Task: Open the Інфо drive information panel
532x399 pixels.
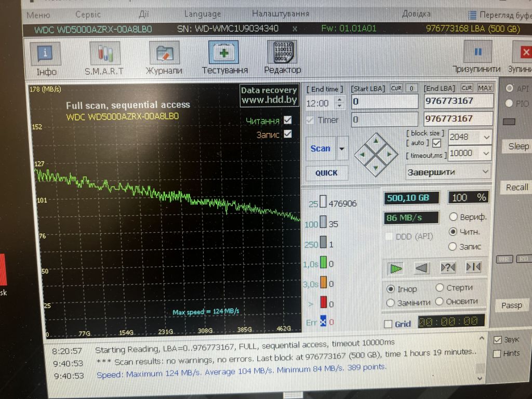Action: click(x=46, y=58)
